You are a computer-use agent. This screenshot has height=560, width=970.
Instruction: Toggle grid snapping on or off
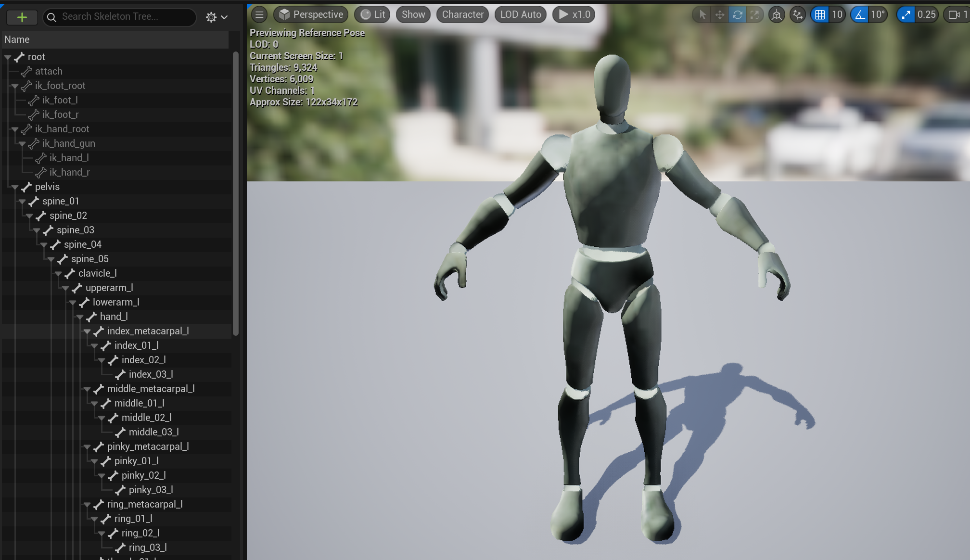pos(820,15)
